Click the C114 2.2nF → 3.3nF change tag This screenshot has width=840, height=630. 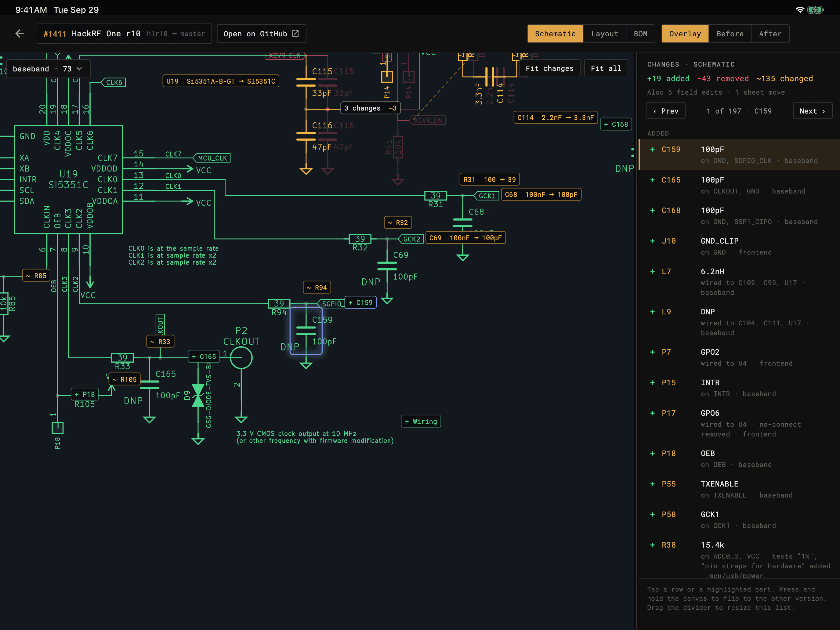coord(556,117)
